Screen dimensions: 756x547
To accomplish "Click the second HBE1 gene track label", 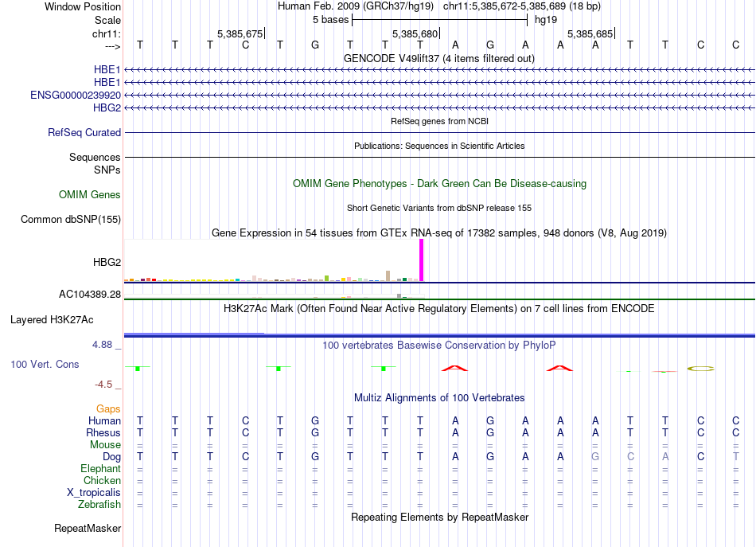I will click(x=107, y=83).
